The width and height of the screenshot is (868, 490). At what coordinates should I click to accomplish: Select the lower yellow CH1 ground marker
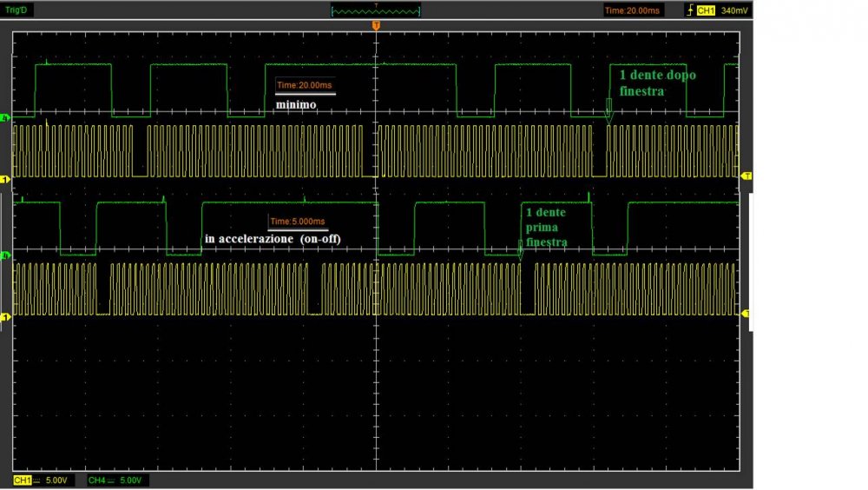pos(5,317)
